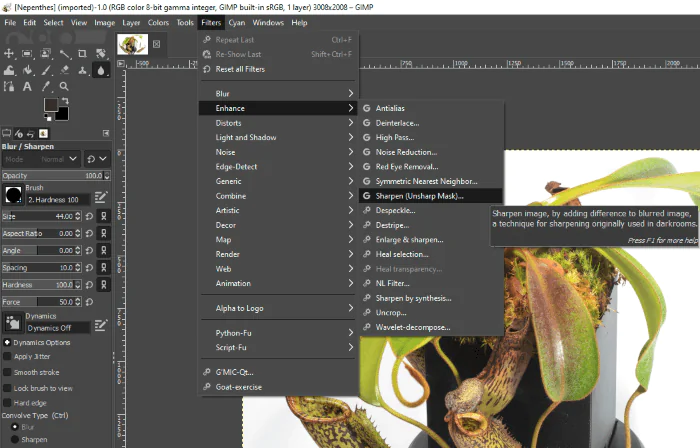Reset colors to default black and white
Screen dimensions: 700x448
click(x=47, y=118)
